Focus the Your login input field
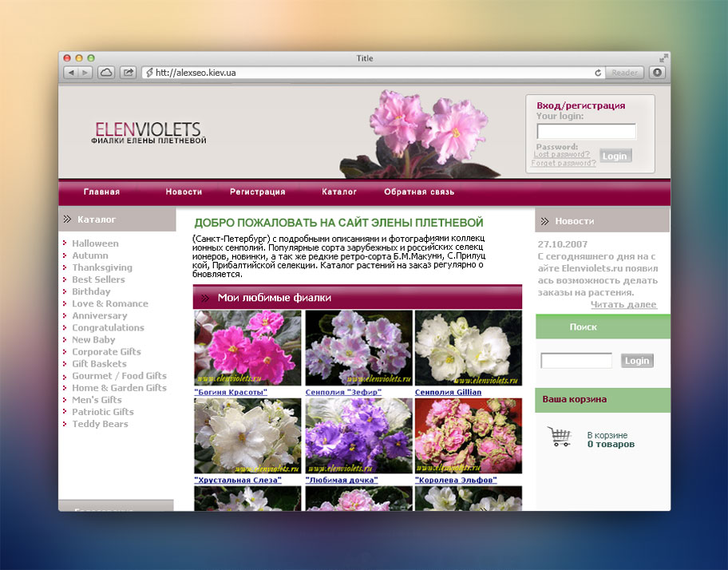Viewport: 728px width, 570px height. coord(586,132)
